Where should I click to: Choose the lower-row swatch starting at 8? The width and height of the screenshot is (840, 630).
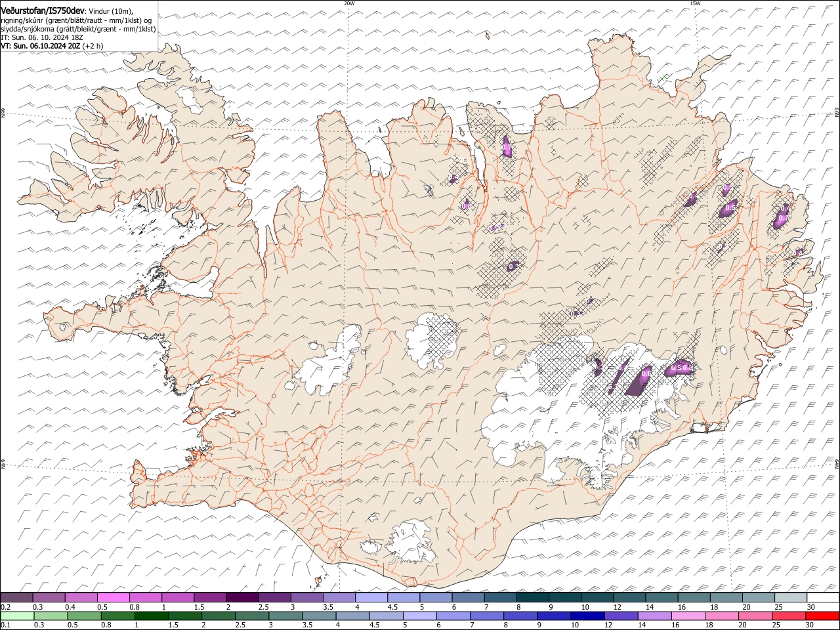[520, 616]
